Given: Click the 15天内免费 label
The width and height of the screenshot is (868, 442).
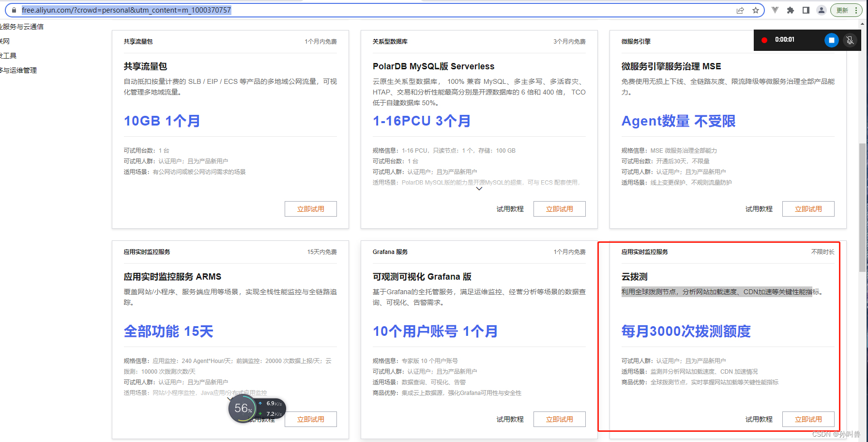Looking at the screenshot, I should pyautogui.click(x=322, y=252).
